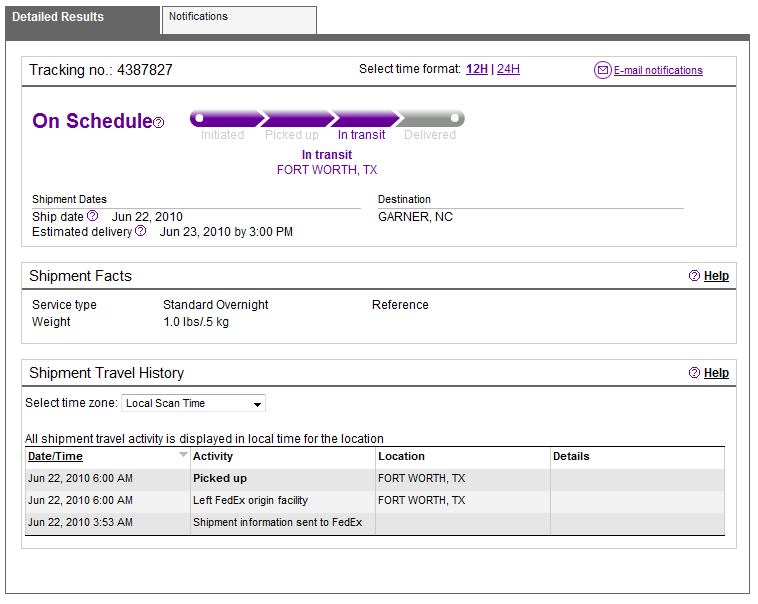This screenshot has height=604, width=758.
Task: Click the E-mail notifications envelope icon
Action: click(x=602, y=70)
